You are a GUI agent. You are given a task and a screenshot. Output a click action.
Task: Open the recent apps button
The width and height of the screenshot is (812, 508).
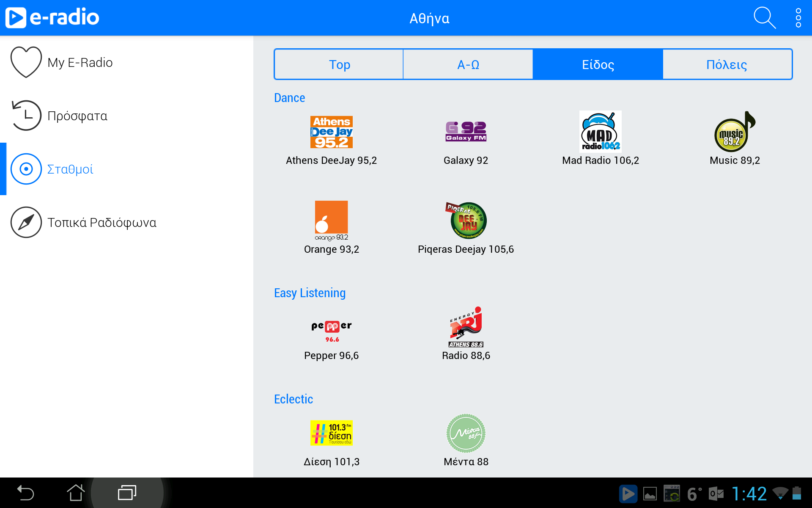coord(127,493)
